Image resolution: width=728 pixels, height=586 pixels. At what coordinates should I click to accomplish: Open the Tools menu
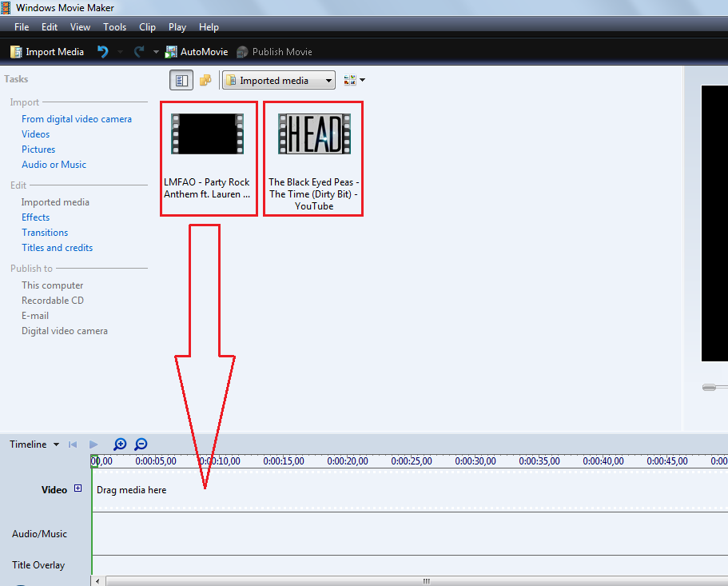[x=115, y=27]
